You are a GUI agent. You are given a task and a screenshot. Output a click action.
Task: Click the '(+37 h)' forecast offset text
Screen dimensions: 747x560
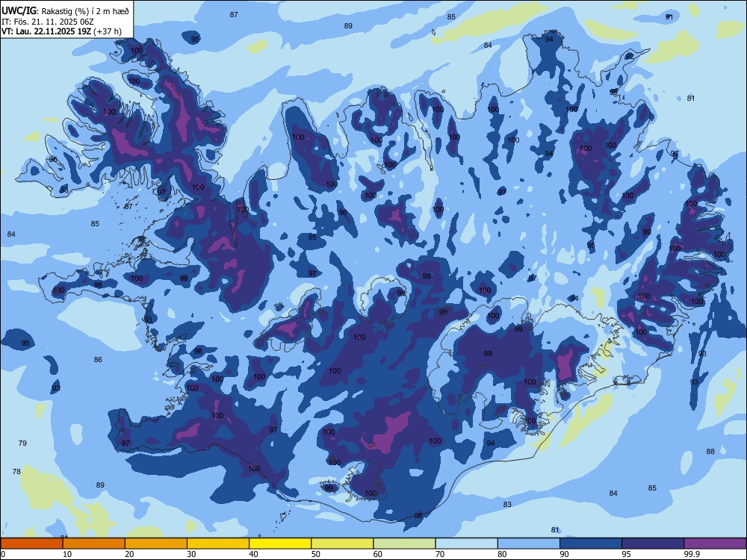(108, 31)
